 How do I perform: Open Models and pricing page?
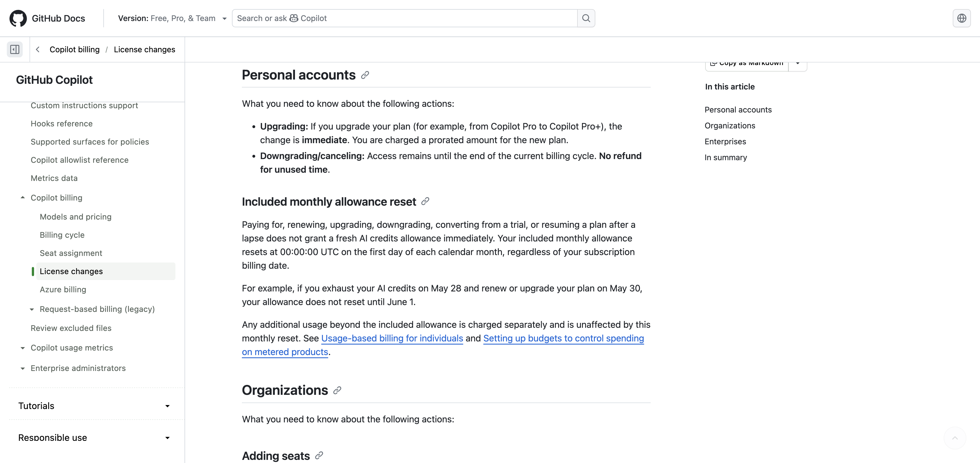(x=76, y=217)
